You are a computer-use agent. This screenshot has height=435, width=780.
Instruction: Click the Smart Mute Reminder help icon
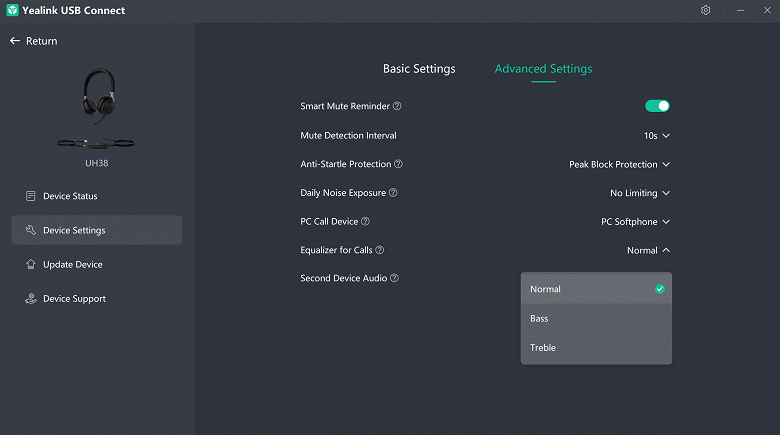(x=397, y=106)
